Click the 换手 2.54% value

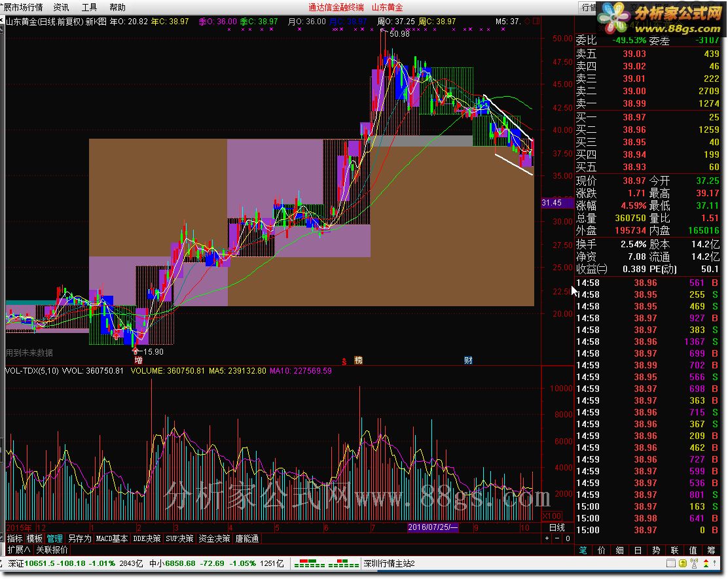click(x=633, y=244)
